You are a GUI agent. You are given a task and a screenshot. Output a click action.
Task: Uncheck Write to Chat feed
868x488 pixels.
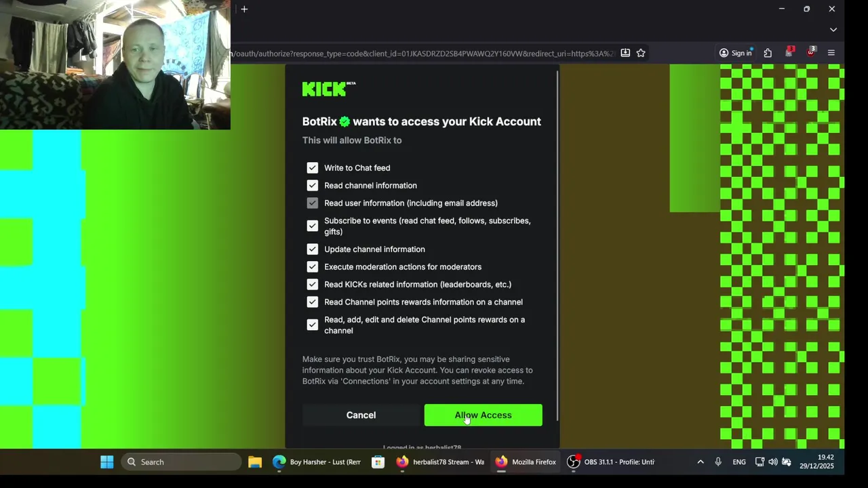click(312, 167)
